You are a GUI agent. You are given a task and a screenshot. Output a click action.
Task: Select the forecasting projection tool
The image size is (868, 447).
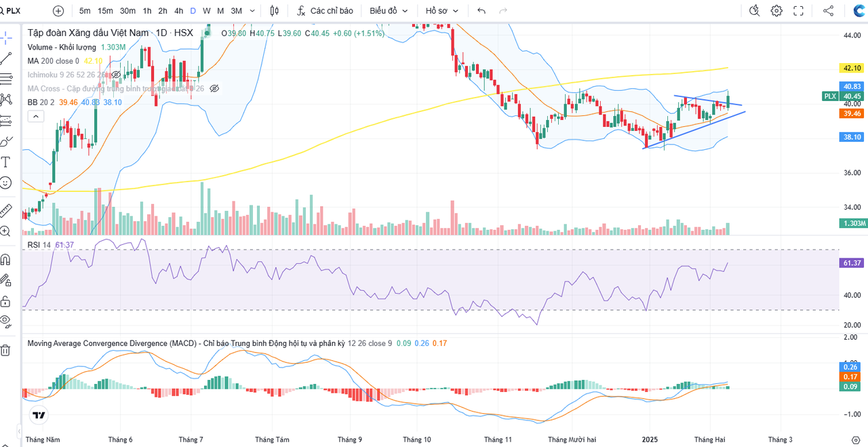click(x=5, y=120)
